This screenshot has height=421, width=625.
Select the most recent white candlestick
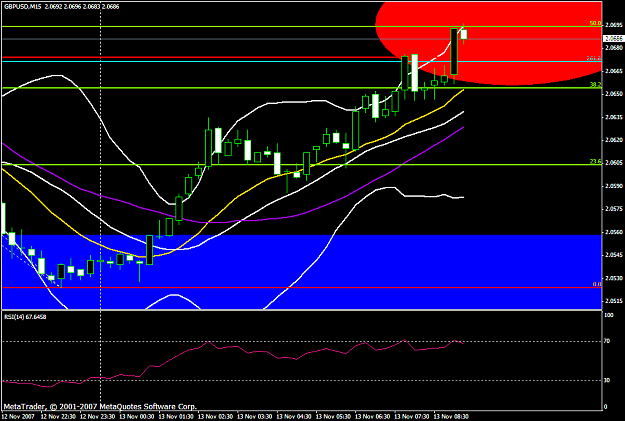(x=464, y=34)
